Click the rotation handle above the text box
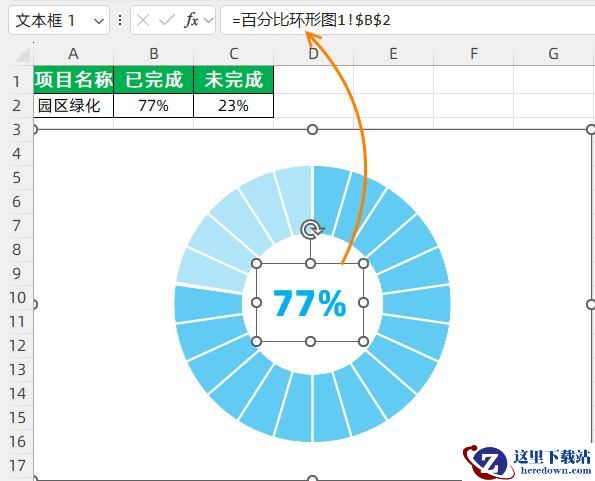595x481 pixels. (x=311, y=229)
